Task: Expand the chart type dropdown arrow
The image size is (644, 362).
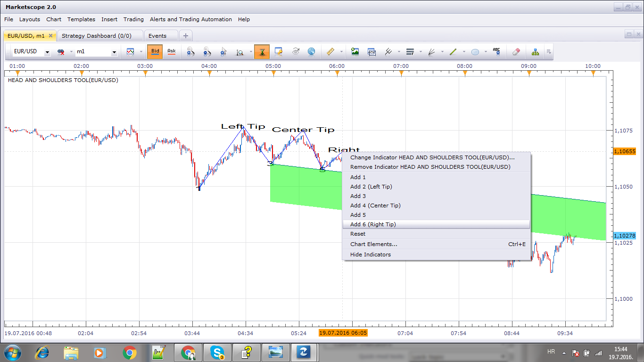Action: click(x=141, y=52)
